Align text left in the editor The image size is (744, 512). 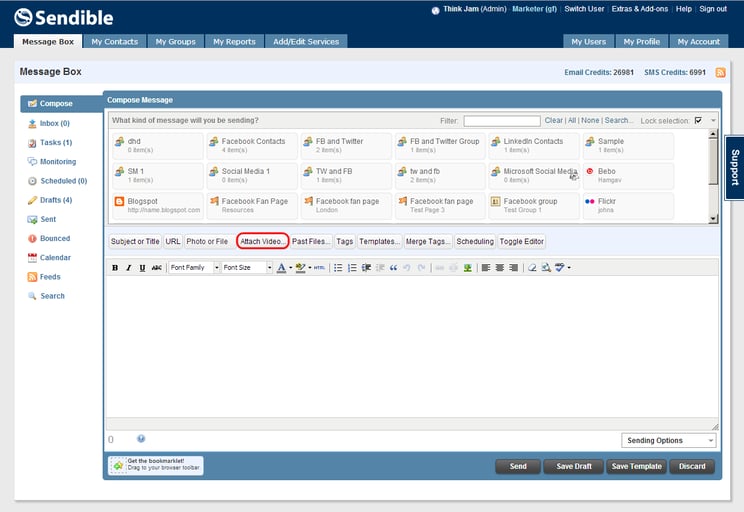(x=486, y=268)
